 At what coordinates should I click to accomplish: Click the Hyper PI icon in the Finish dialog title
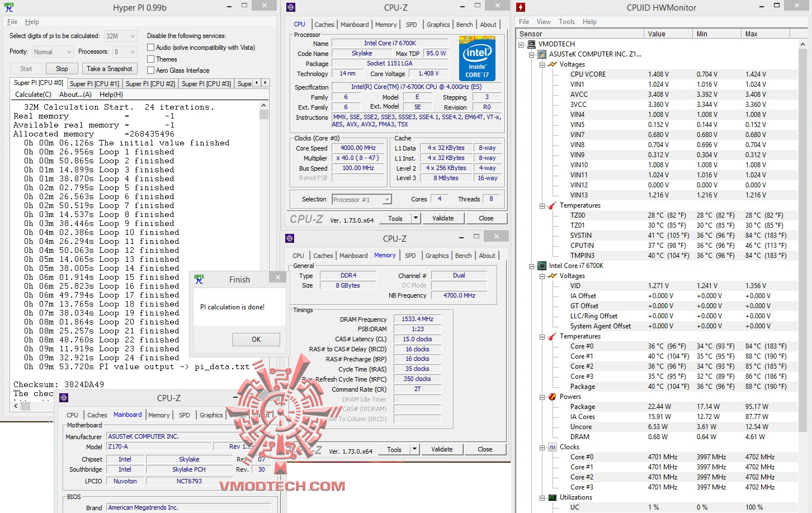pyautogui.click(x=199, y=279)
